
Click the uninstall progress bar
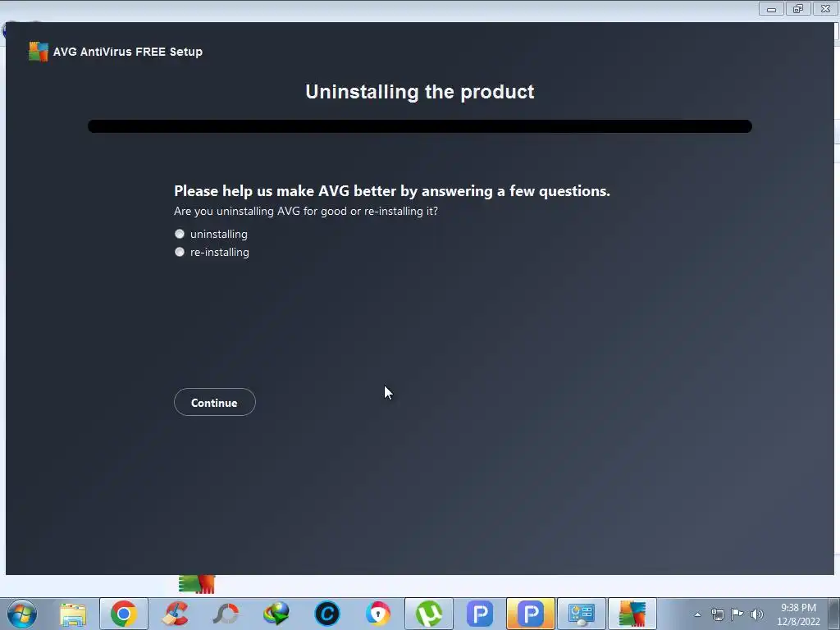[420, 126]
